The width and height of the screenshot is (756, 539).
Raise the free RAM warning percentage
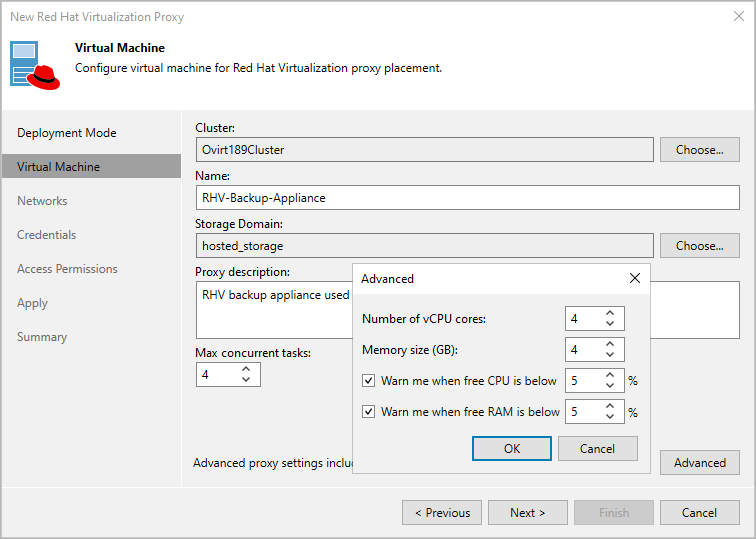[610, 406]
